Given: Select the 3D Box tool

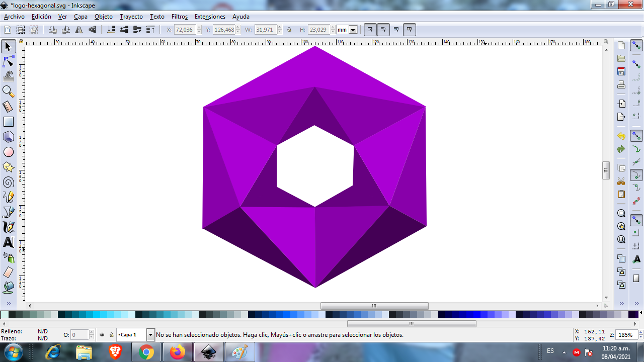Looking at the screenshot, I should pos(8,137).
